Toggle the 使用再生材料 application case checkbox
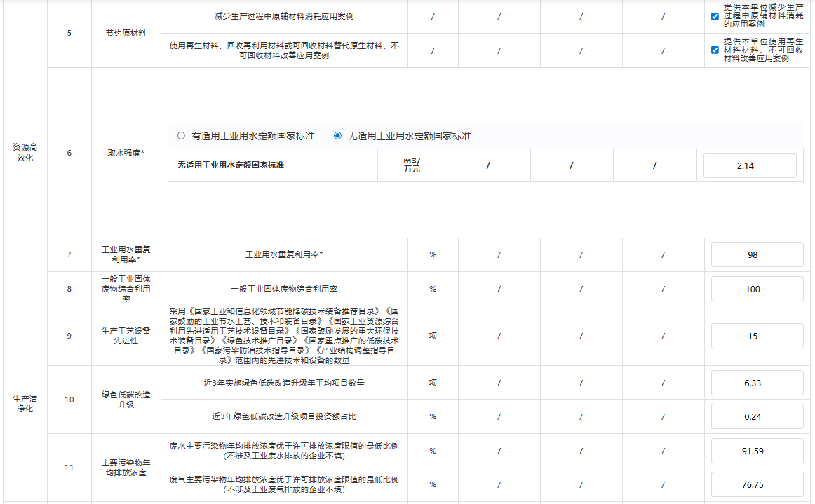The image size is (815, 504). point(715,50)
